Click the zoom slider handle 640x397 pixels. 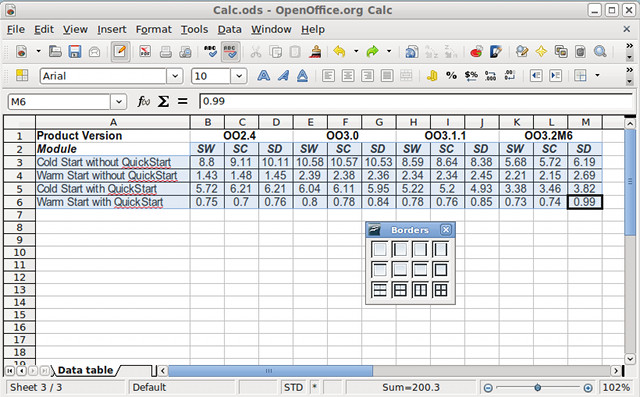(538, 387)
